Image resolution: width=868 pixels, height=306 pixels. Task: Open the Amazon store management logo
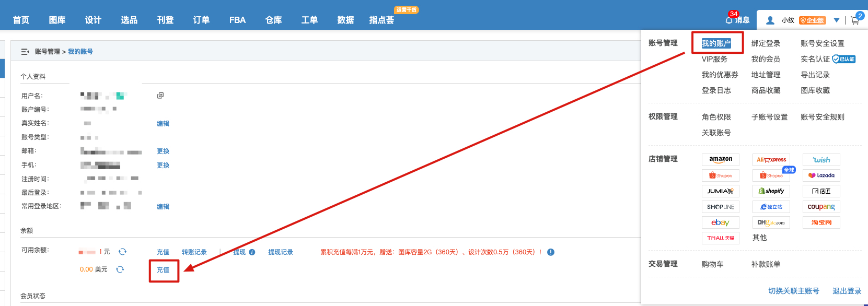point(721,159)
